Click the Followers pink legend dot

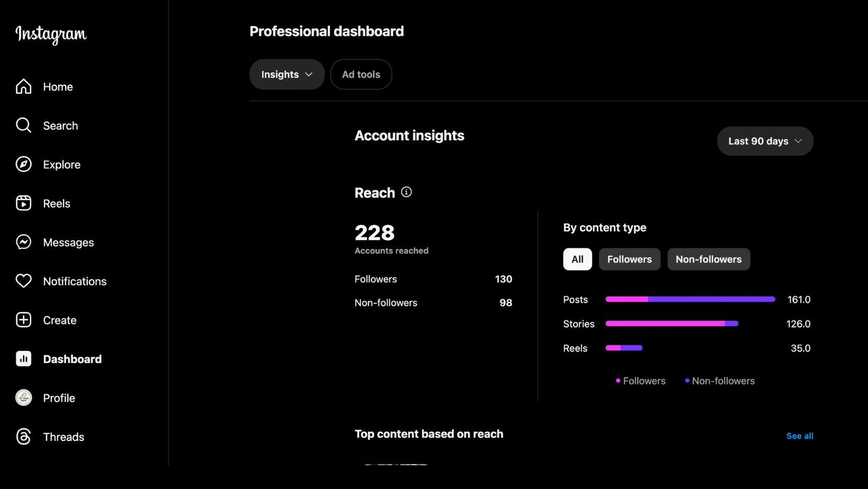point(618,381)
